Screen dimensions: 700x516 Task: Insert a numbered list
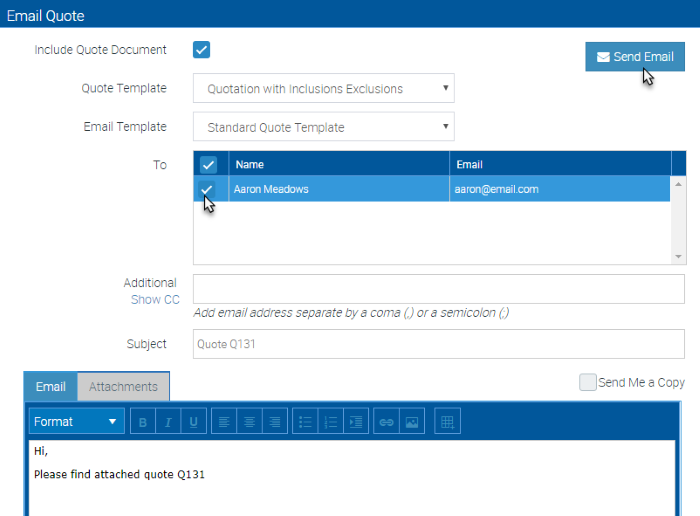(x=331, y=421)
